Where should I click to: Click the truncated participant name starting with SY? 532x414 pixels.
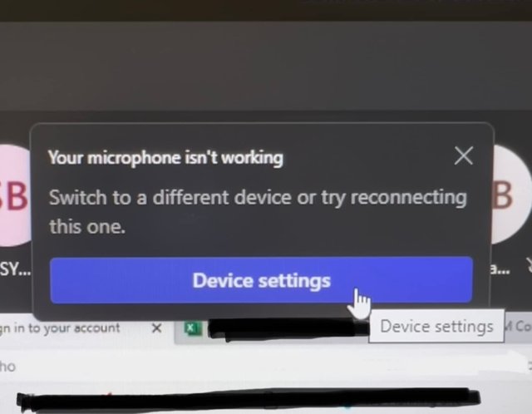tap(15, 270)
